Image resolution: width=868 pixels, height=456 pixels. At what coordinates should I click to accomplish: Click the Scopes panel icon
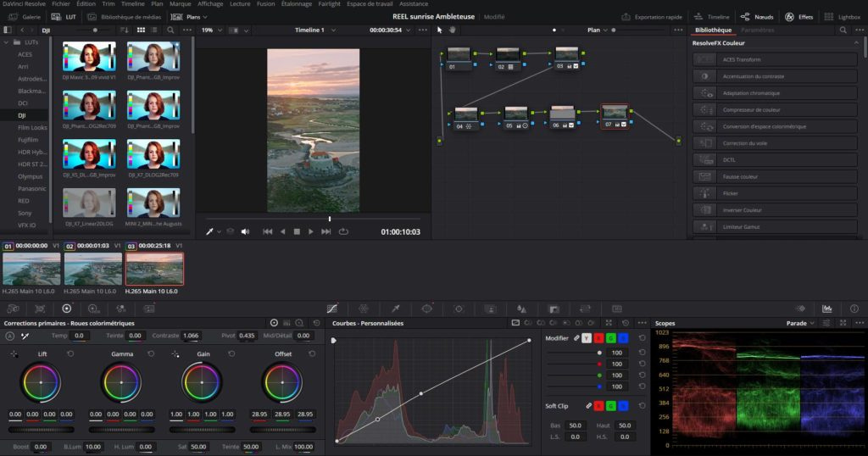pyautogui.click(x=827, y=309)
